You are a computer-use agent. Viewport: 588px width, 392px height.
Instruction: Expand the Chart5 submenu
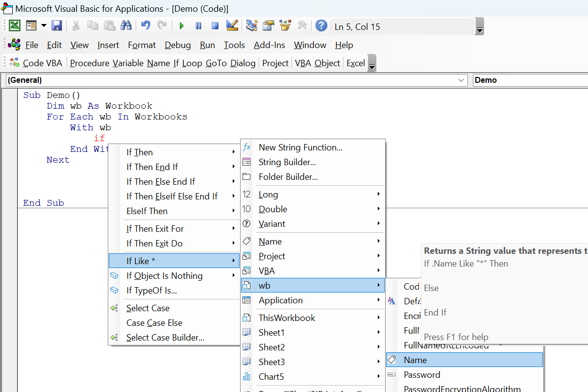[313, 377]
